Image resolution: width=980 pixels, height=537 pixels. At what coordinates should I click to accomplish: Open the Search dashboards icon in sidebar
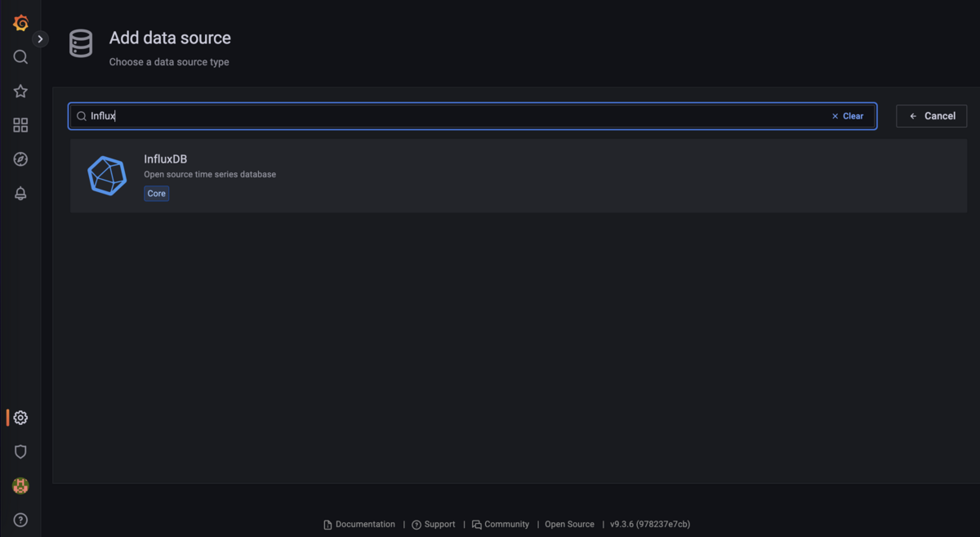click(20, 56)
